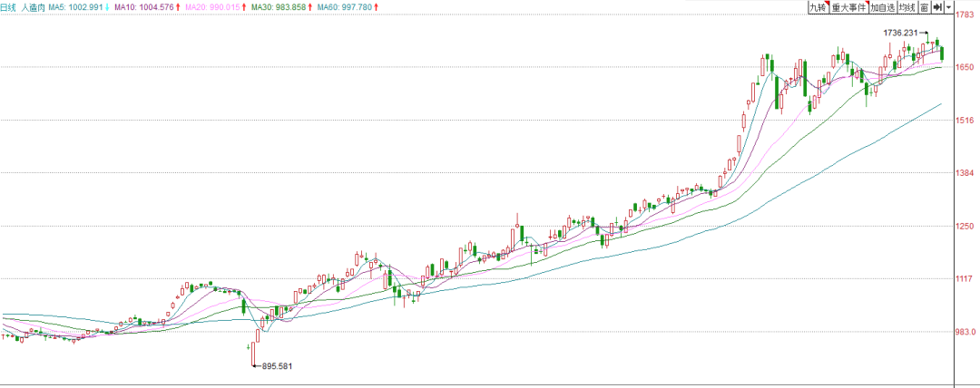Viewport: 980px width, 388px height.
Task: Click the 人造肉 sector name
Action: tap(32, 7)
